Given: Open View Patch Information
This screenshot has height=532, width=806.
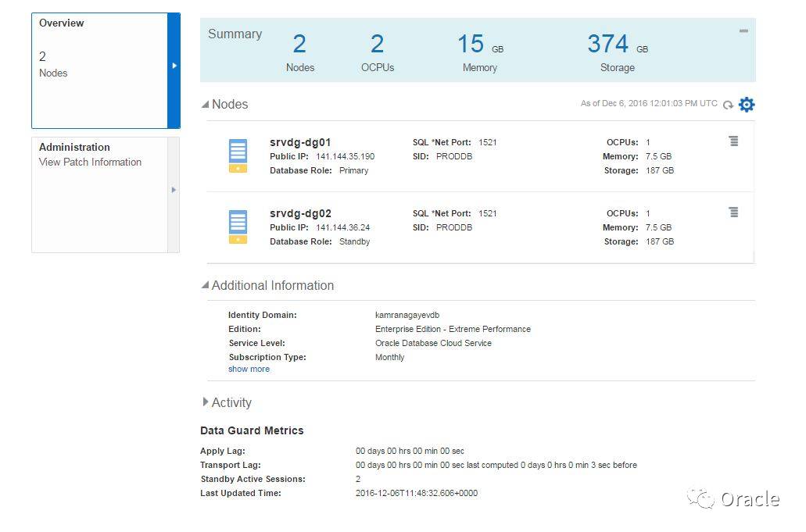Looking at the screenshot, I should [90, 162].
